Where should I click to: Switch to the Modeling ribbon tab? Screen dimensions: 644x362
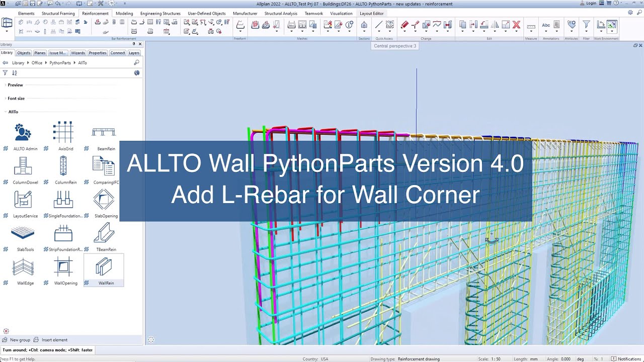coord(124,14)
